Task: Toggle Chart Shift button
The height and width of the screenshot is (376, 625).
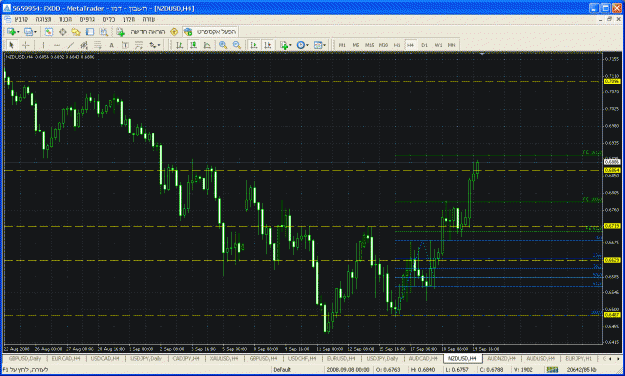Action: pyautogui.click(x=267, y=45)
